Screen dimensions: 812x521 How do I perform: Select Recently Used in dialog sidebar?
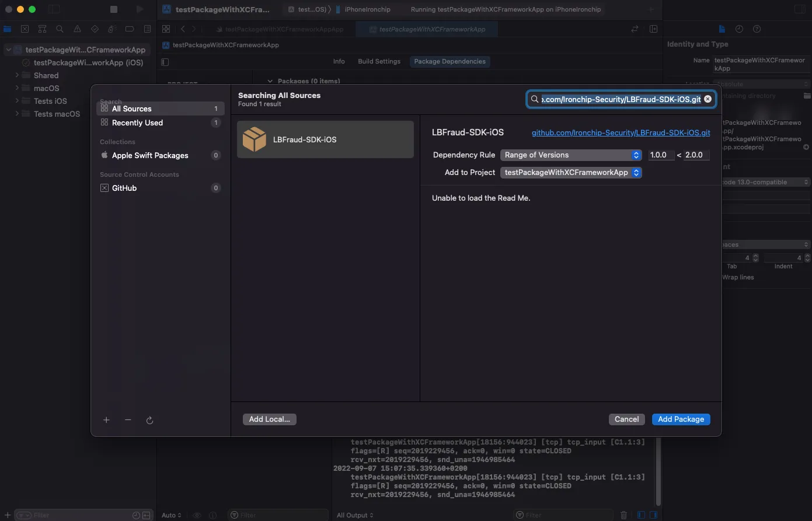160,123
